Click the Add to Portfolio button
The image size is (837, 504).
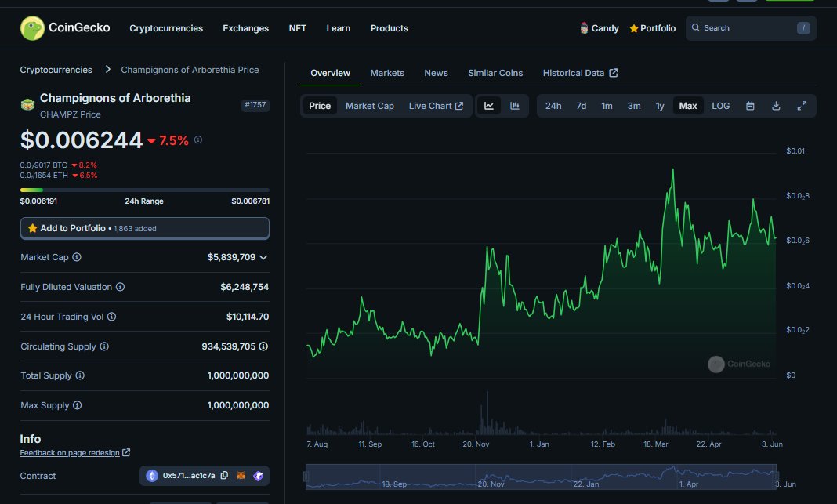(144, 228)
